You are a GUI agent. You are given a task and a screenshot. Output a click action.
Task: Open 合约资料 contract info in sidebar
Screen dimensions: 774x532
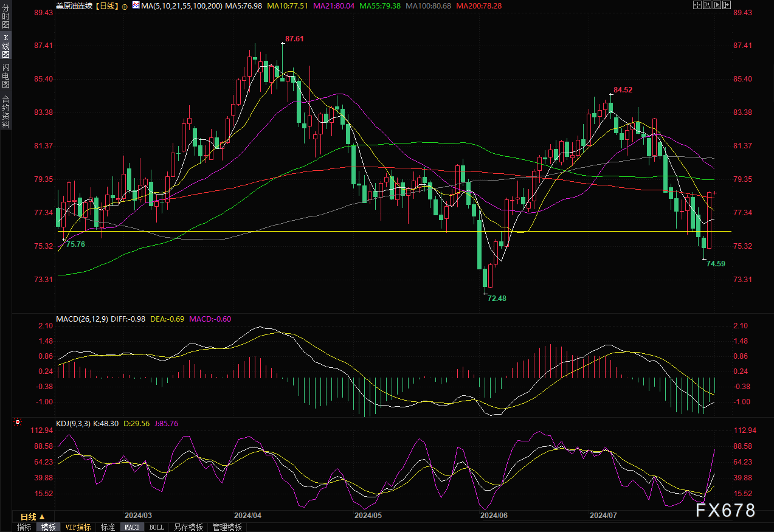pos(5,111)
